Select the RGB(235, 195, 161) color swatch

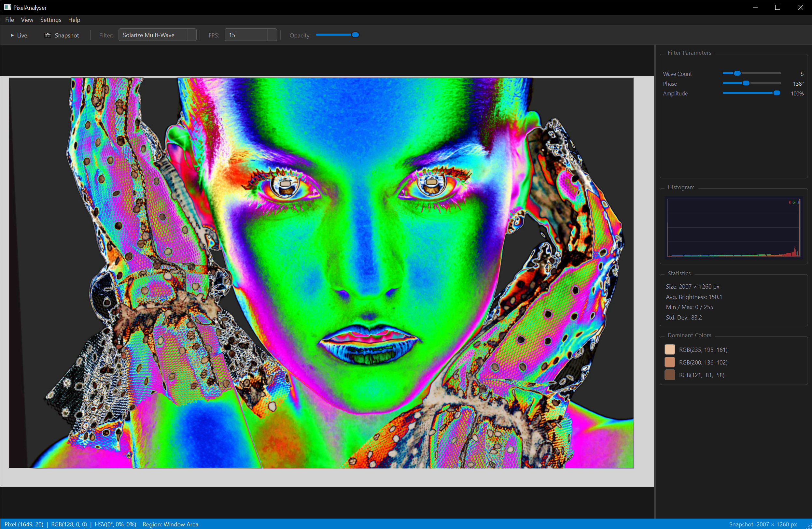pos(670,349)
